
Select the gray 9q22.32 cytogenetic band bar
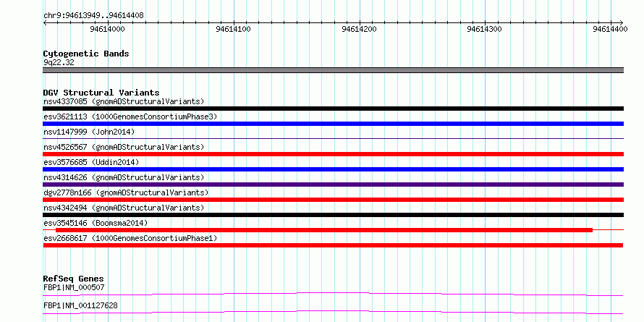(334, 70)
